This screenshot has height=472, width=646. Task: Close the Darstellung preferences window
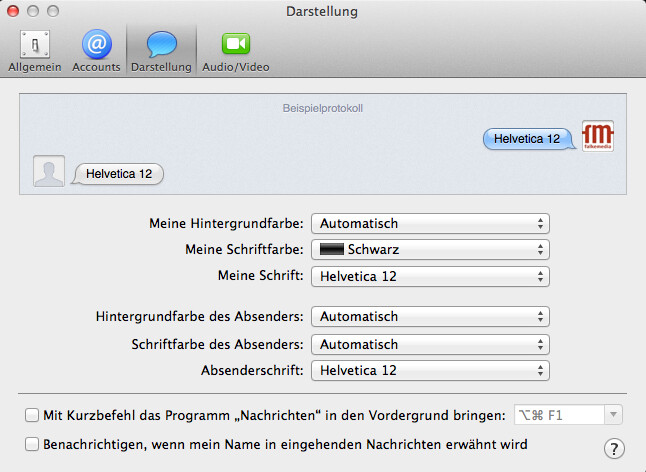13,11
